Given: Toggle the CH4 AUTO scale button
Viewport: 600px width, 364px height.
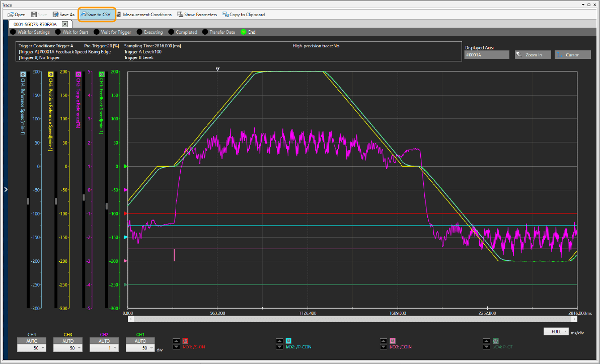Looking at the screenshot, I should click(x=32, y=341).
